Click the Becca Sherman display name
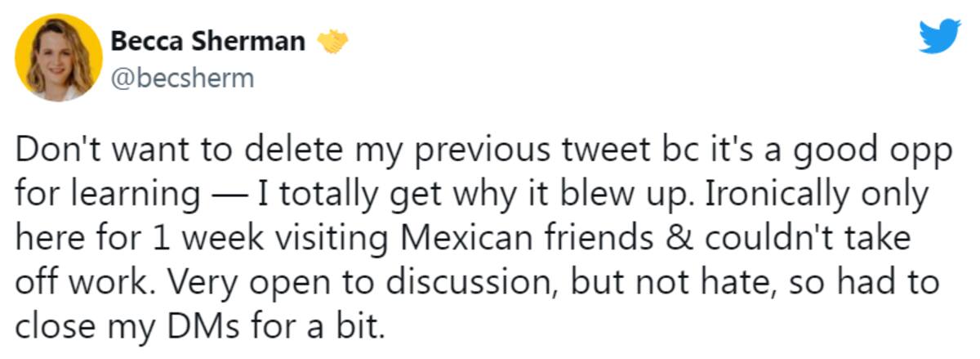The width and height of the screenshot is (980, 359). pos(207,42)
